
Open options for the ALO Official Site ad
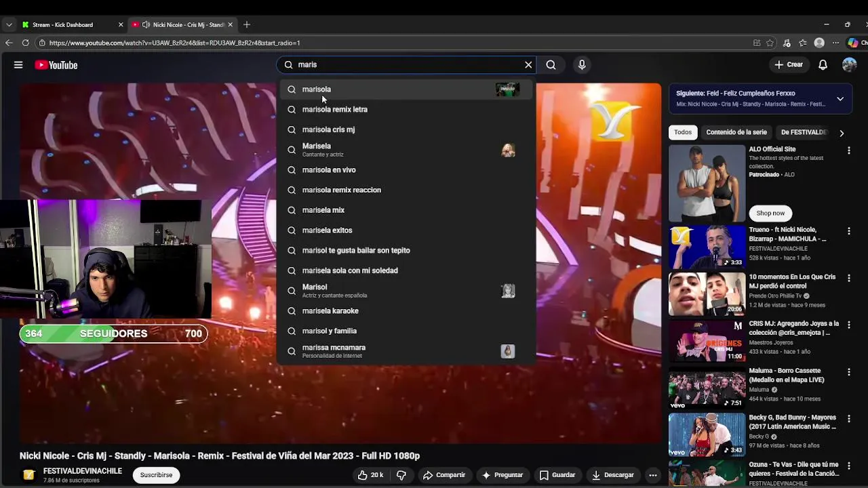pyautogui.click(x=848, y=150)
